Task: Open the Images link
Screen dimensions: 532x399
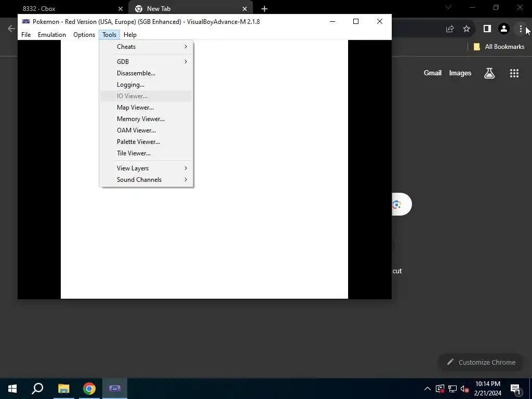Action: click(x=460, y=73)
